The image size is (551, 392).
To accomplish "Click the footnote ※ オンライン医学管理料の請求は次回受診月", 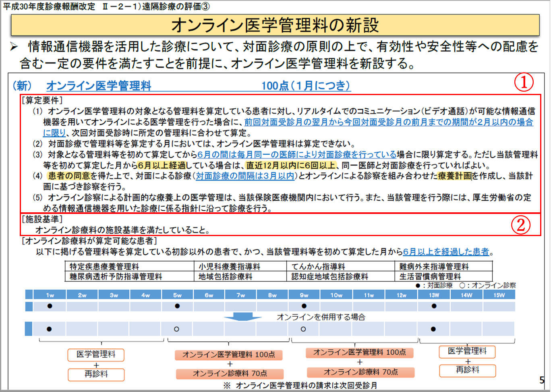I will coord(300,386).
